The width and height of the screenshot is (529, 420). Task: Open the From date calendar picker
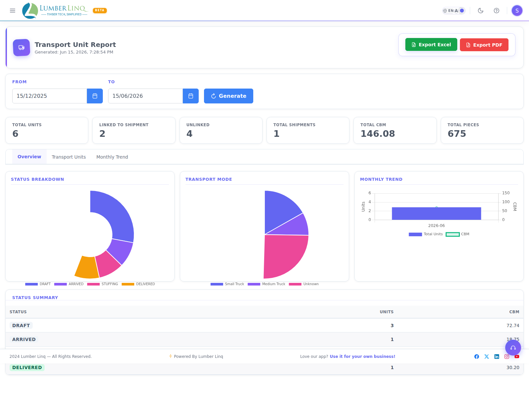coord(95,96)
